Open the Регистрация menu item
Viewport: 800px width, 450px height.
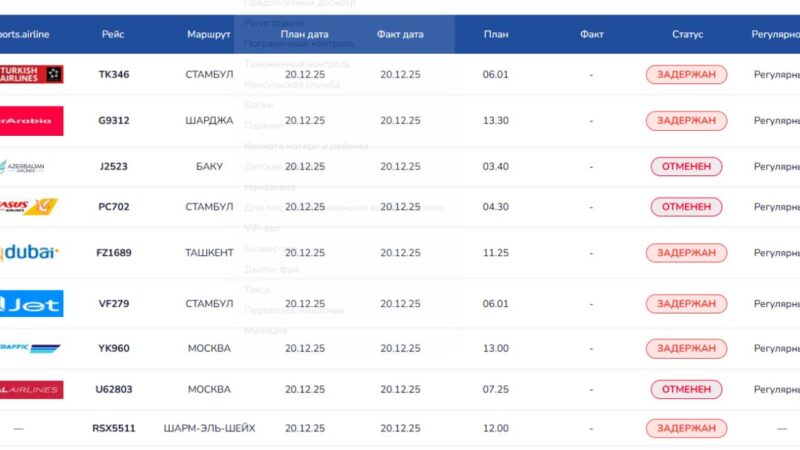tap(273, 23)
